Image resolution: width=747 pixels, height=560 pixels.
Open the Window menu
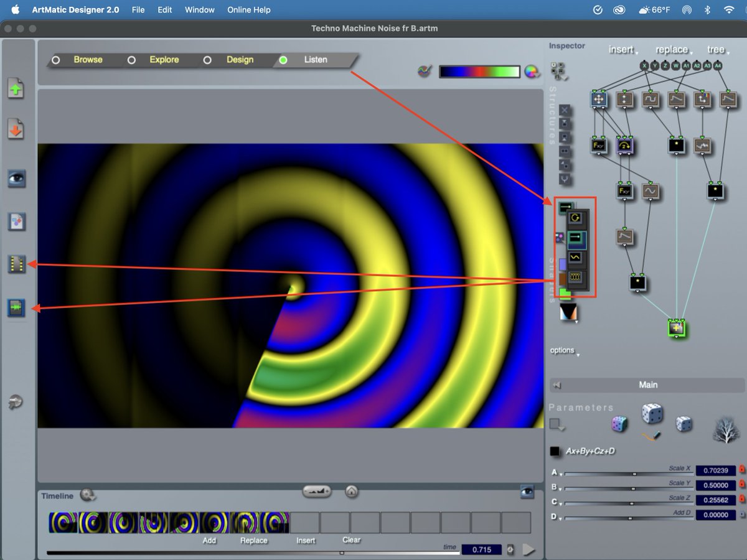pos(200,10)
